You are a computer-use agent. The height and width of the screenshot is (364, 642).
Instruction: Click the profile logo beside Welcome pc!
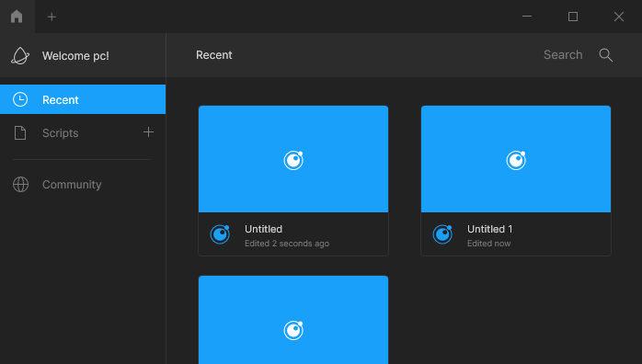(x=20, y=56)
